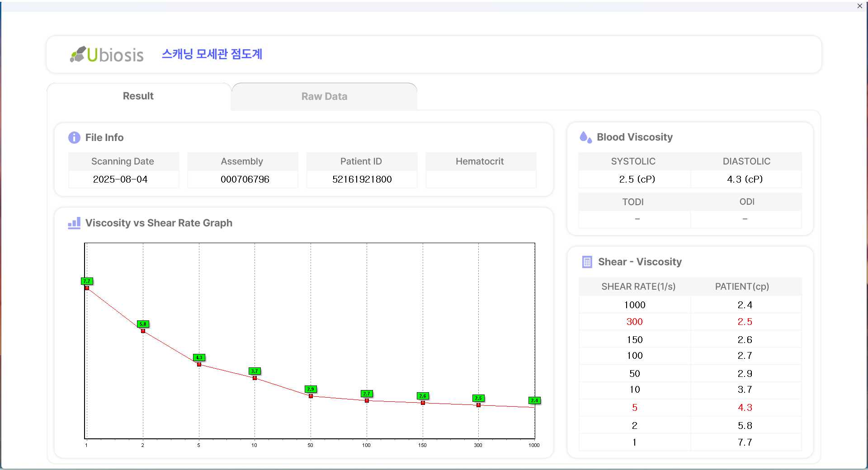
Task: Click the Patient ID value 52161921800
Action: point(362,179)
